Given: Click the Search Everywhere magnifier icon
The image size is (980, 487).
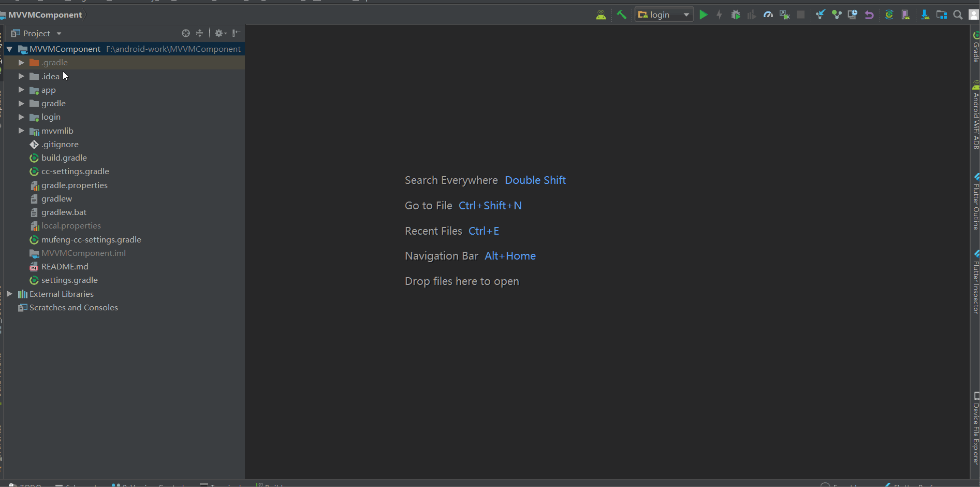Looking at the screenshot, I should point(958,15).
